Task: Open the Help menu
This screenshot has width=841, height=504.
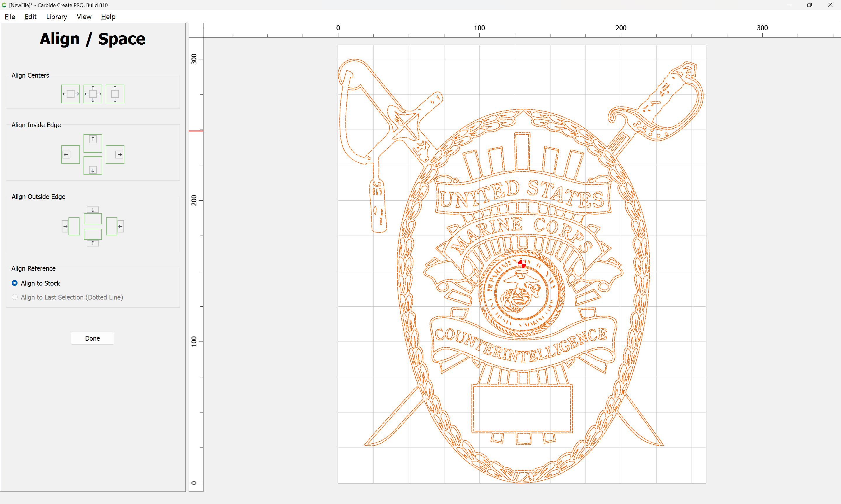Action: pyautogui.click(x=108, y=17)
